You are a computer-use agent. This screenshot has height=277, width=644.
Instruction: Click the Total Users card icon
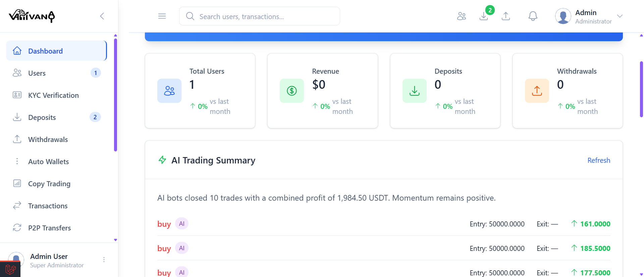point(169,91)
